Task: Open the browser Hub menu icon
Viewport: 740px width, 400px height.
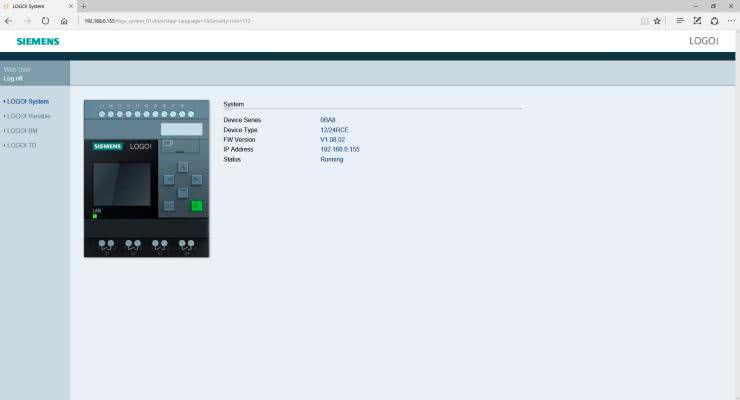Action: (x=680, y=20)
